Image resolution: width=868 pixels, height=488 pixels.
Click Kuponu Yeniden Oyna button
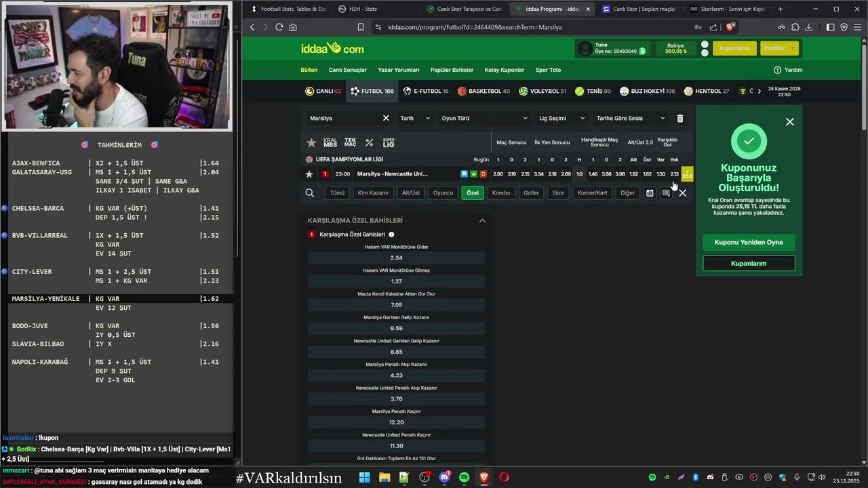749,242
